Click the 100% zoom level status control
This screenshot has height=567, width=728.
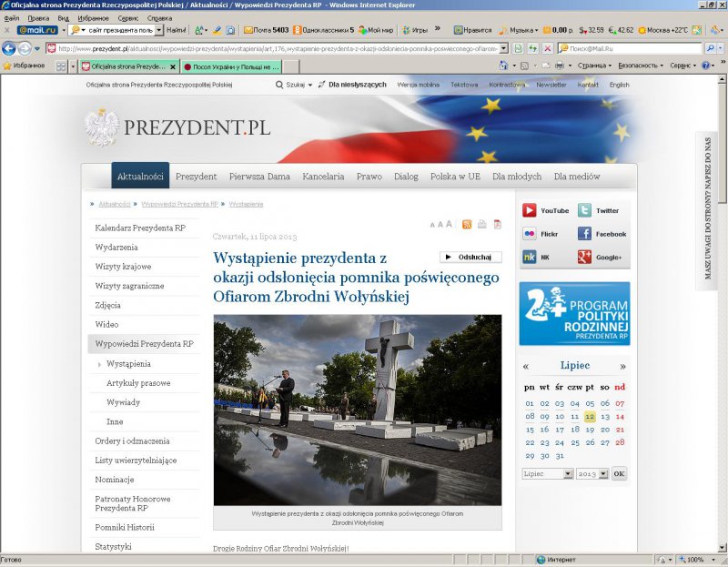pyautogui.click(x=694, y=560)
